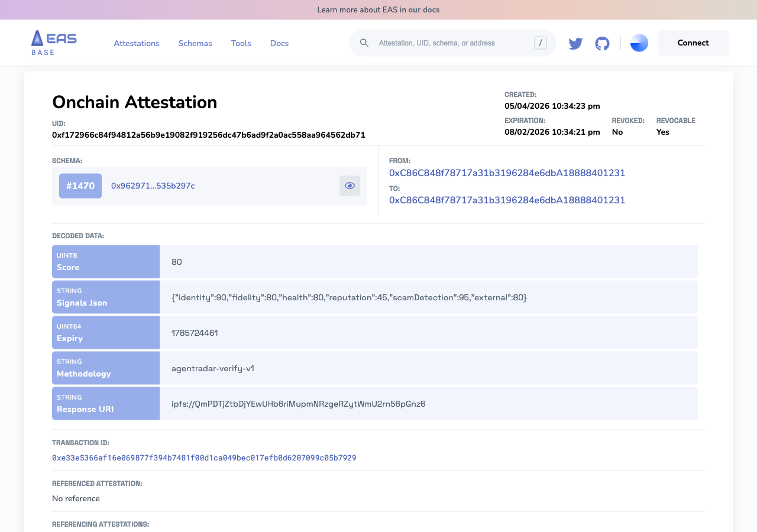Open the Tools nav item
Image resolution: width=757 pixels, height=532 pixels.
point(241,43)
